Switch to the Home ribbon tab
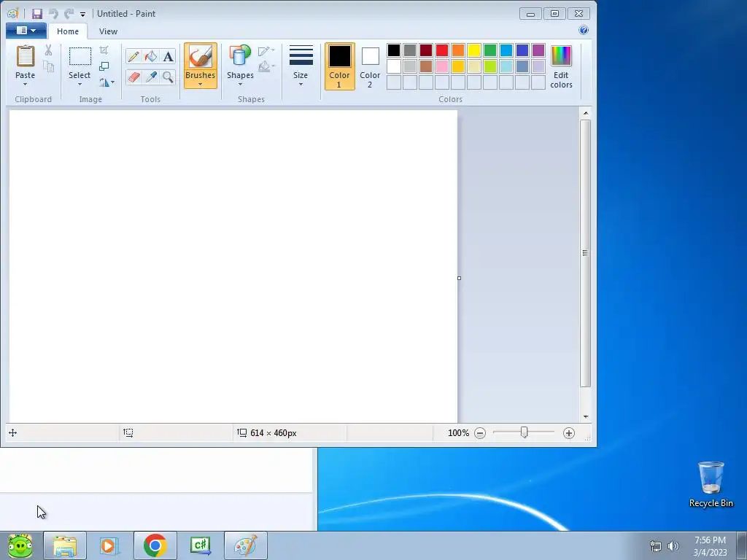The height and width of the screenshot is (560, 747). (68, 31)
